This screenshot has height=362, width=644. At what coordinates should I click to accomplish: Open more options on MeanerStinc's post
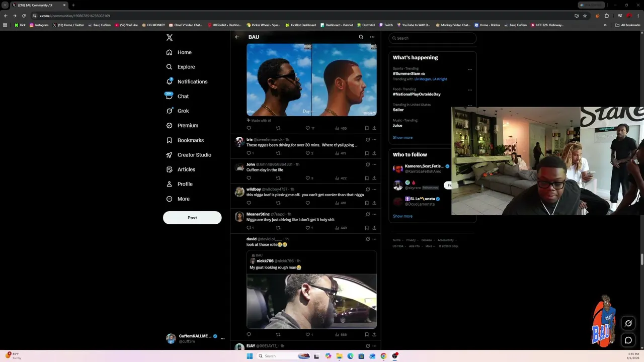(374, 214)
